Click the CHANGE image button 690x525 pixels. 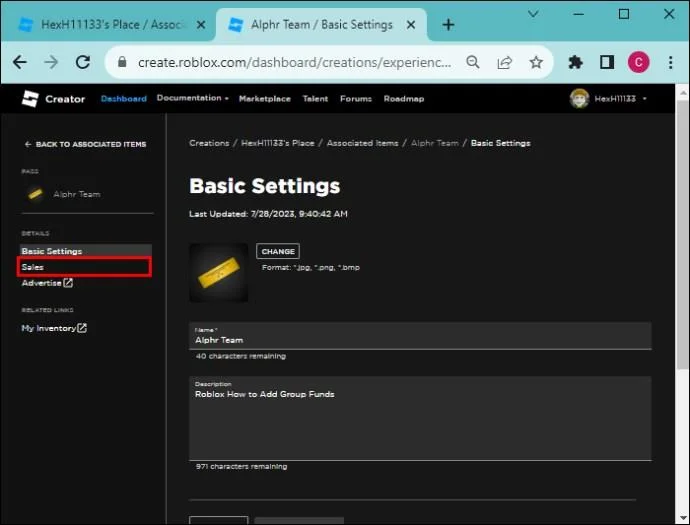click(278, 251)
